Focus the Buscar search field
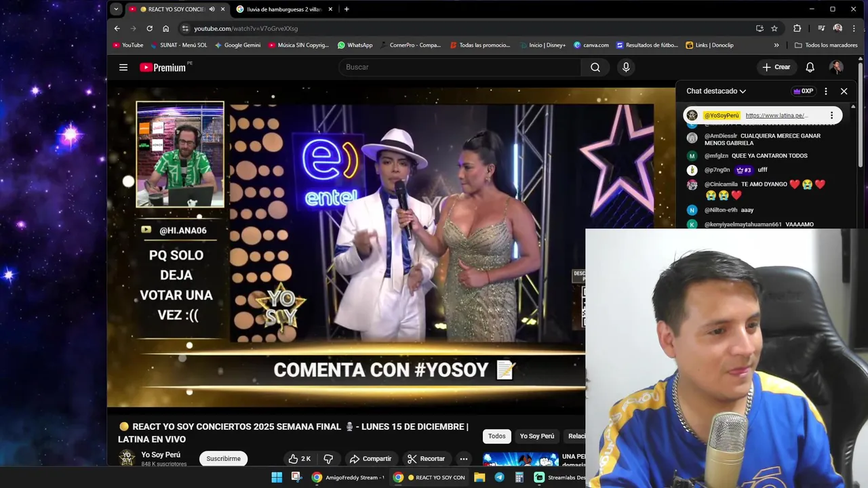This screenshot has height=488, width=868. pyautogui.click(x=460, y=67)
